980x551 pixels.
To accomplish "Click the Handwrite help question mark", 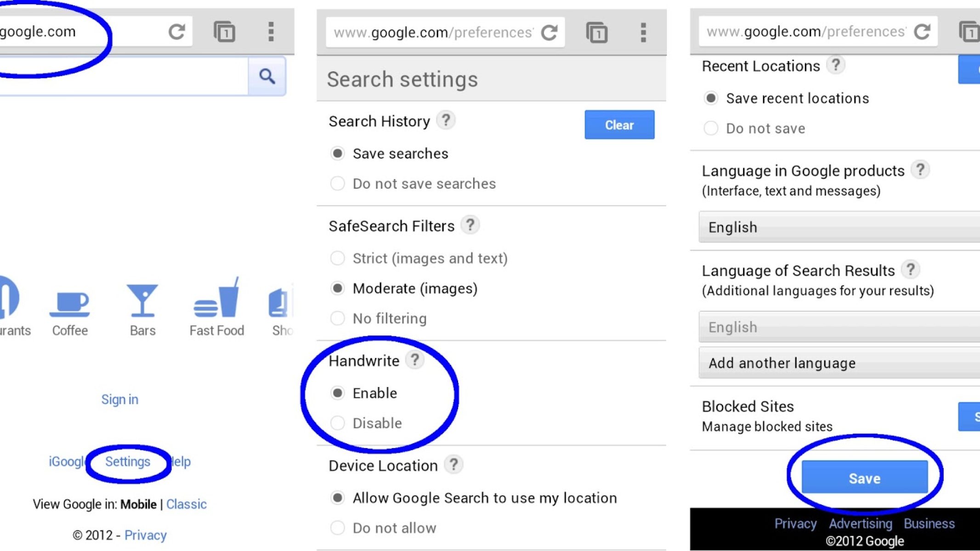I will [415, 360].
